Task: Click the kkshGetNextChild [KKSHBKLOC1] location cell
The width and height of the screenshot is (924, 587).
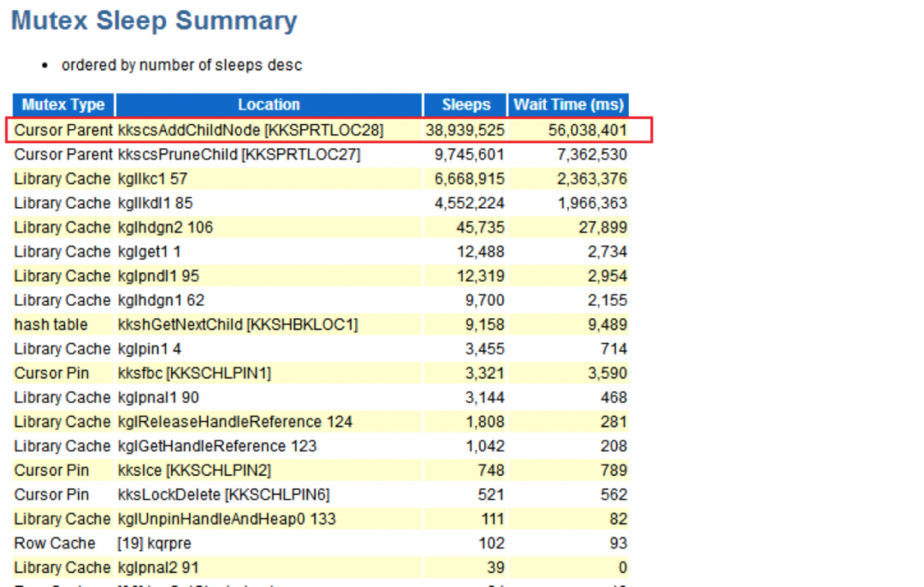Action: tap(237, 324)
